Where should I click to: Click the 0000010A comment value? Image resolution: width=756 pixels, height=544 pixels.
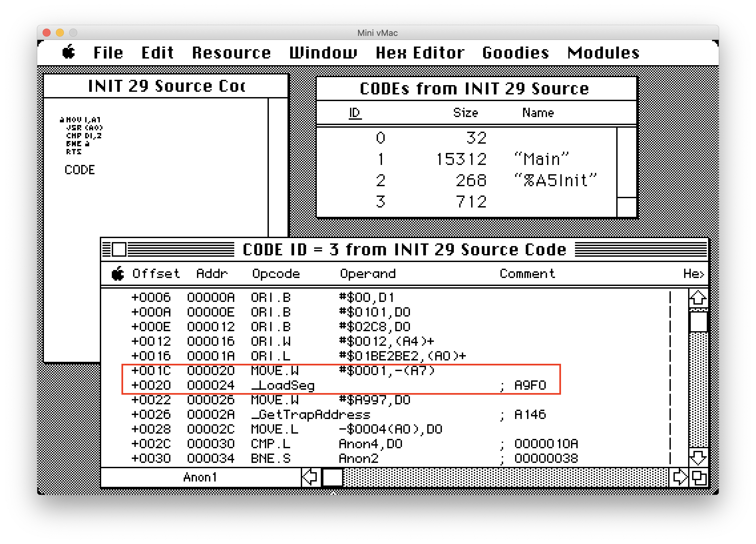click(546, 444)
